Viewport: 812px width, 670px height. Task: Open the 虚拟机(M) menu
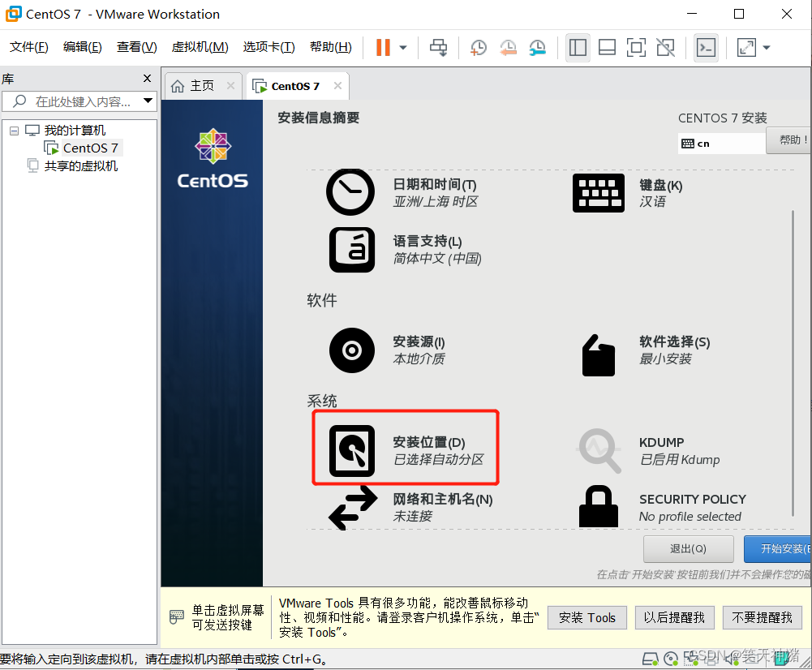200,47
